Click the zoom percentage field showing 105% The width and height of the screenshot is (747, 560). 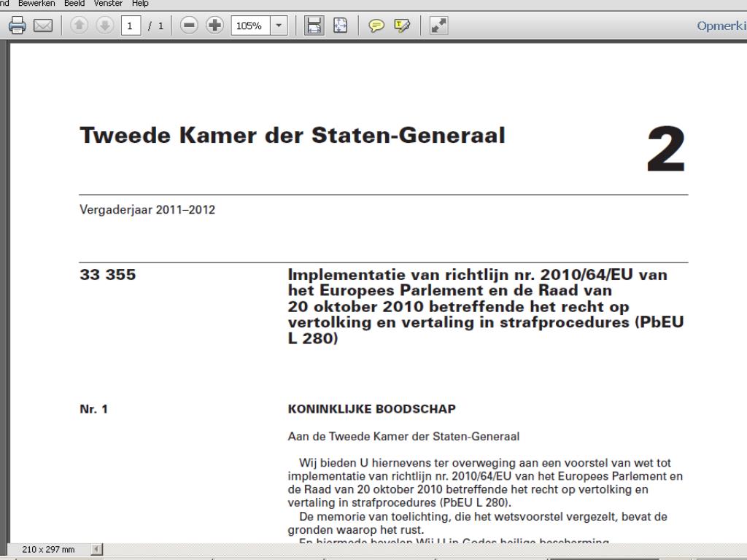point(251,26)
